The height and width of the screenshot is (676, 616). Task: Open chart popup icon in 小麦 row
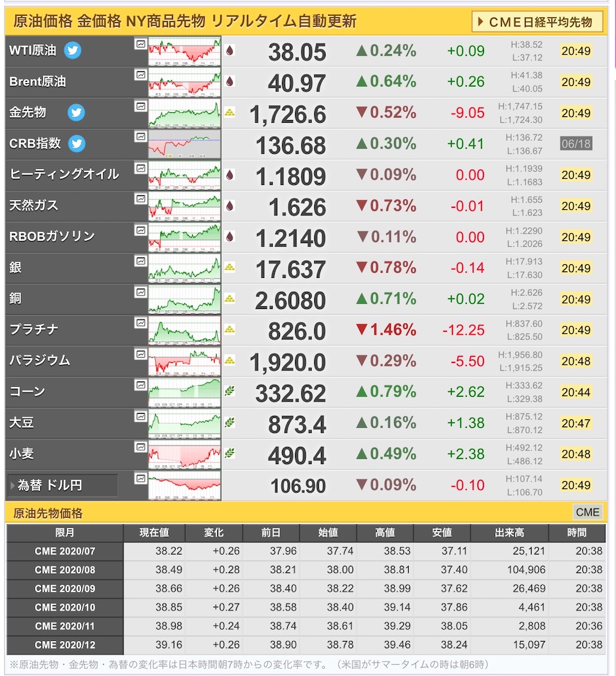coord(141,447)
